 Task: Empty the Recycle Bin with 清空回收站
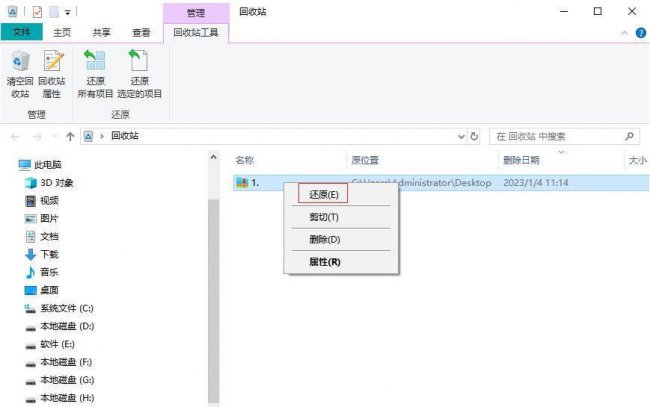pos(20,74)
